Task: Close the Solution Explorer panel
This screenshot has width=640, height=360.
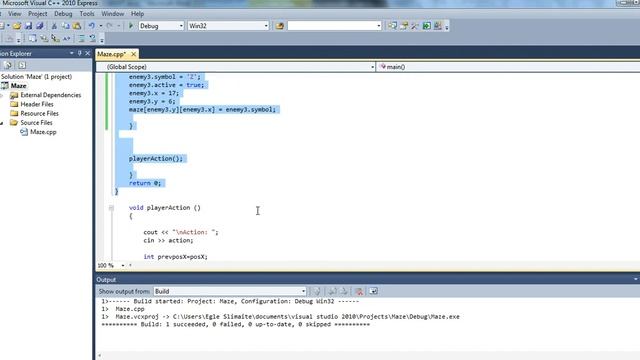Action: coord(87,53)
